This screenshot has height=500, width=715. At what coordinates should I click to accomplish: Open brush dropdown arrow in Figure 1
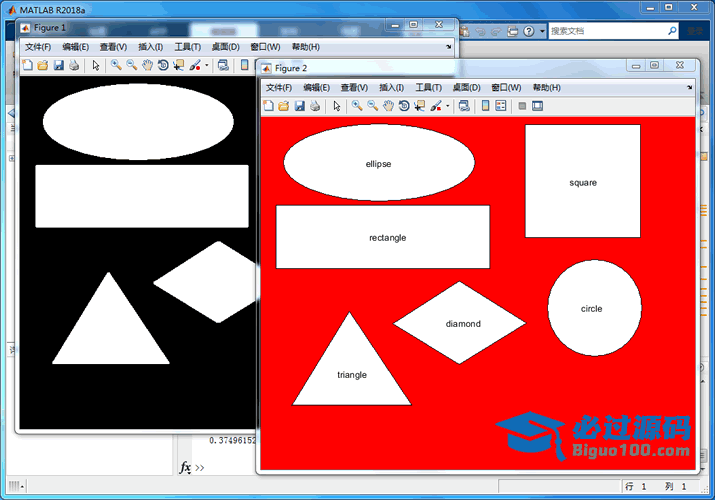tap(207, 65)
